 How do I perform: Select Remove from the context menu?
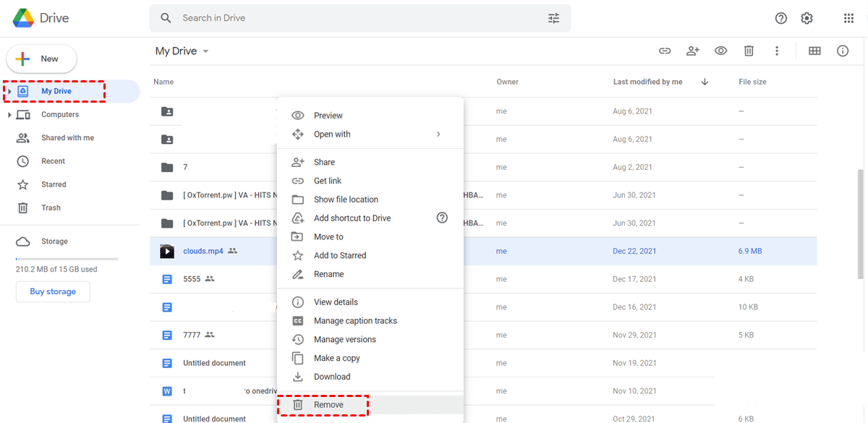[328, 405]
